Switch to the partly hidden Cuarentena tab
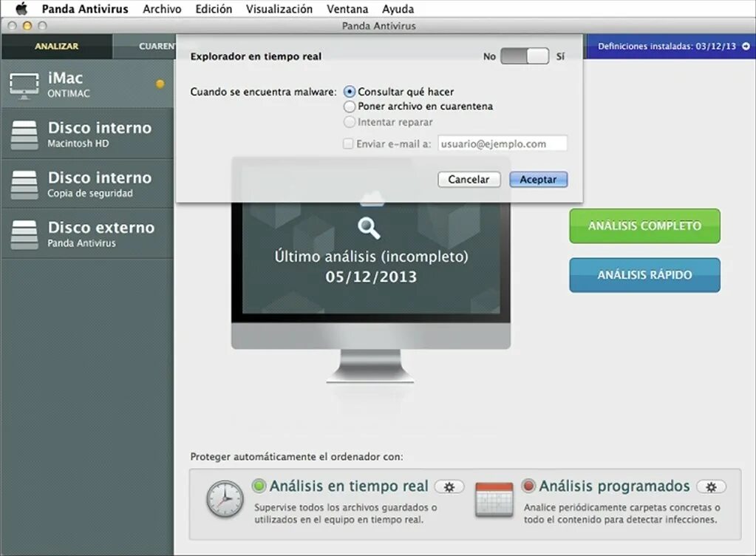This screenshot has width=756, height=556. click(145, 47)
